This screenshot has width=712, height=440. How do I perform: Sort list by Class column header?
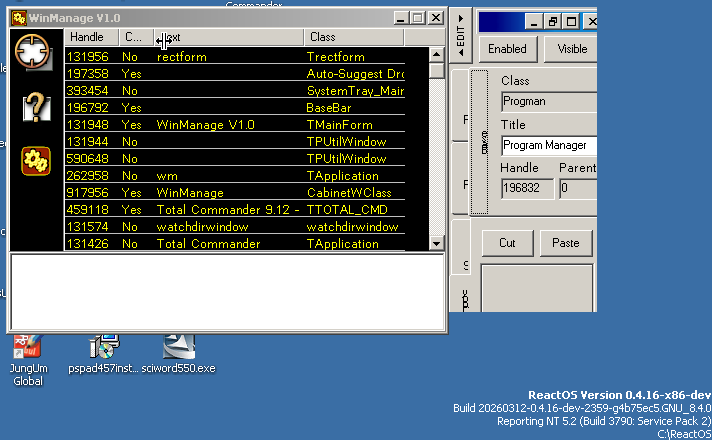[x=354, y=37]
